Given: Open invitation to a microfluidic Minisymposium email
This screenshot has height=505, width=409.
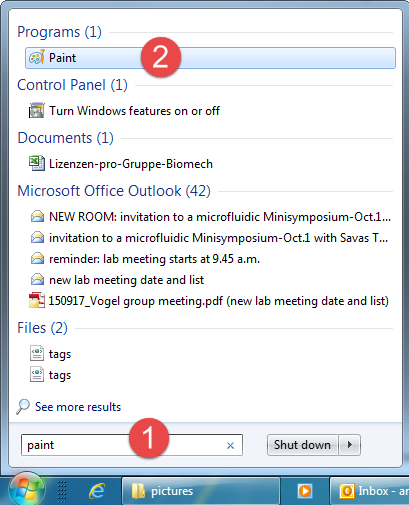Looking at the screenshot, I should click(218, 238).
